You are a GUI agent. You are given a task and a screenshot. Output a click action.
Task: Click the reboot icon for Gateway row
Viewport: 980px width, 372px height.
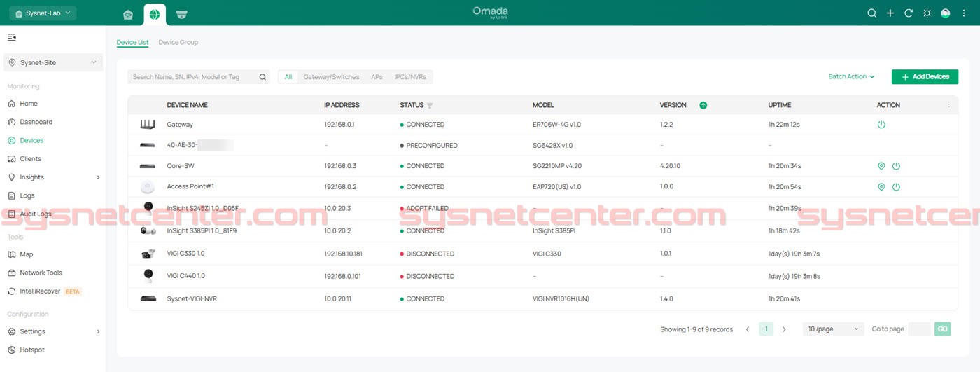[881, 125]
